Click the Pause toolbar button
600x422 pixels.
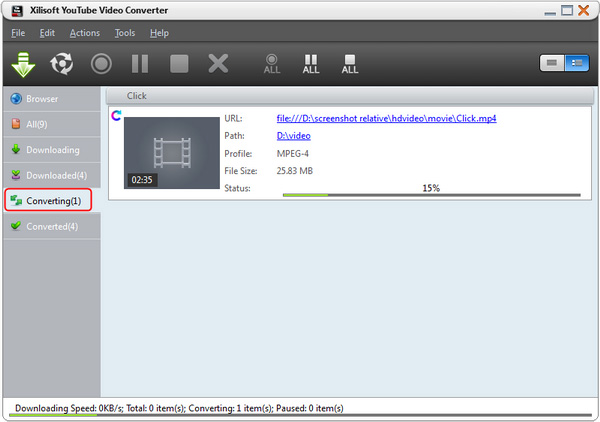coord(140,64)
